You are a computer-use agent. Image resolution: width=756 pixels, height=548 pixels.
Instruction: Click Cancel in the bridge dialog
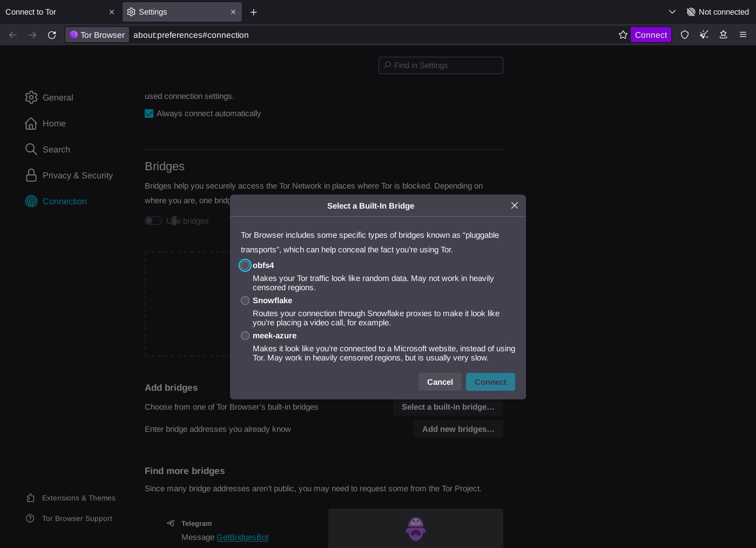pos(440,382)
